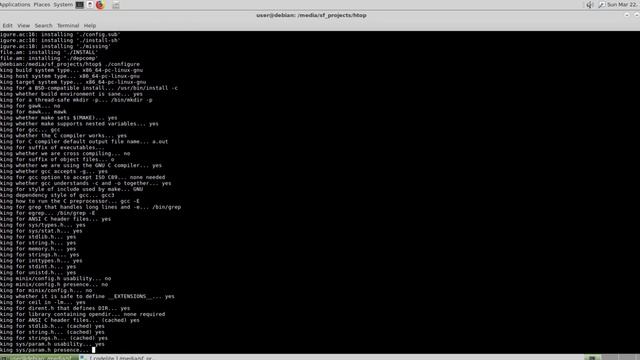Open the volume control speaker icon
Viewport: 640px width, 360px height.
click(x=589, y=5)
